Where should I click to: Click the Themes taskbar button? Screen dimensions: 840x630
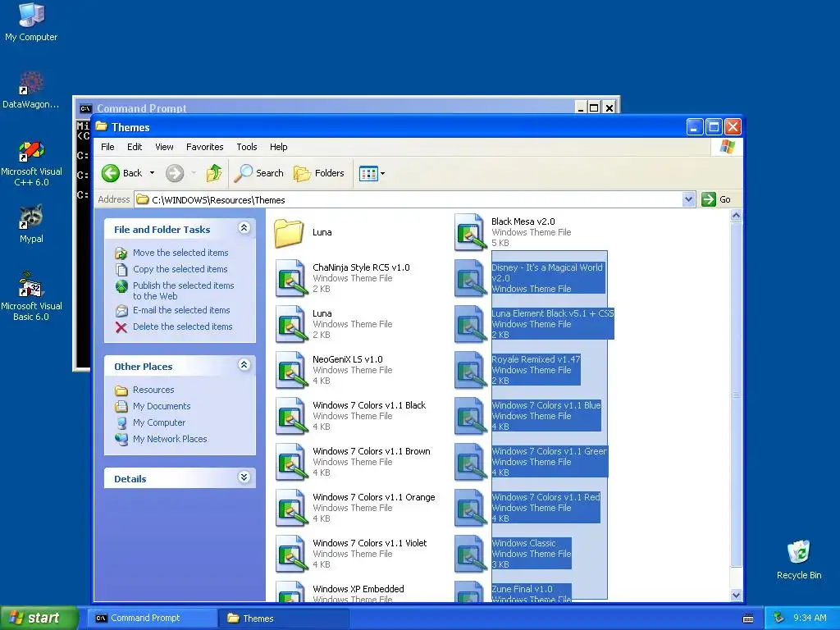pos(284,619)
